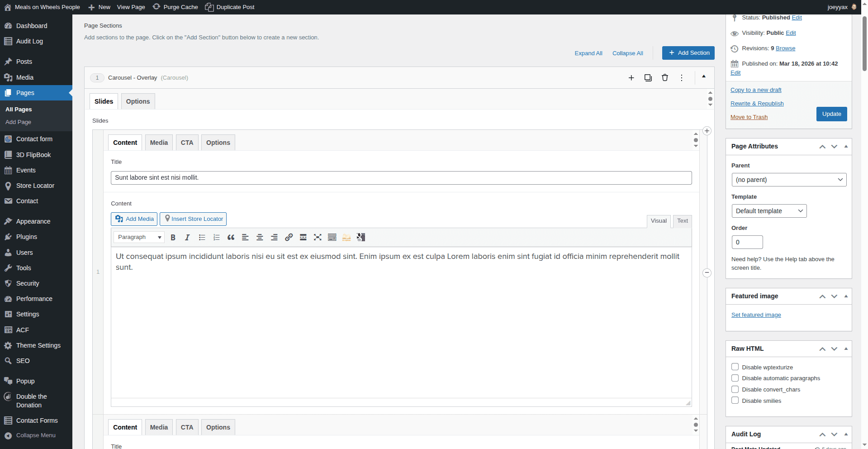Delete the Carousel - Overlay section
The height and width of the screenshot is (449, 868).
(x=664, y=77)
